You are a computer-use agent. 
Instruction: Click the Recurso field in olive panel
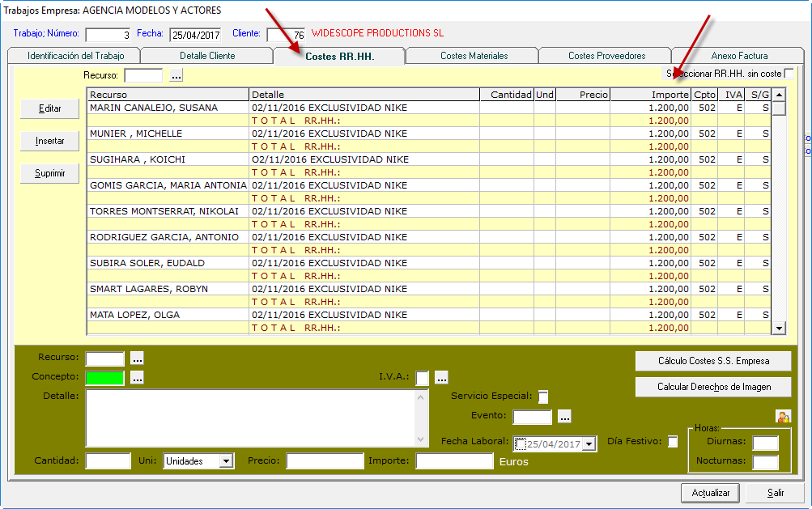(x=104, y=358)
